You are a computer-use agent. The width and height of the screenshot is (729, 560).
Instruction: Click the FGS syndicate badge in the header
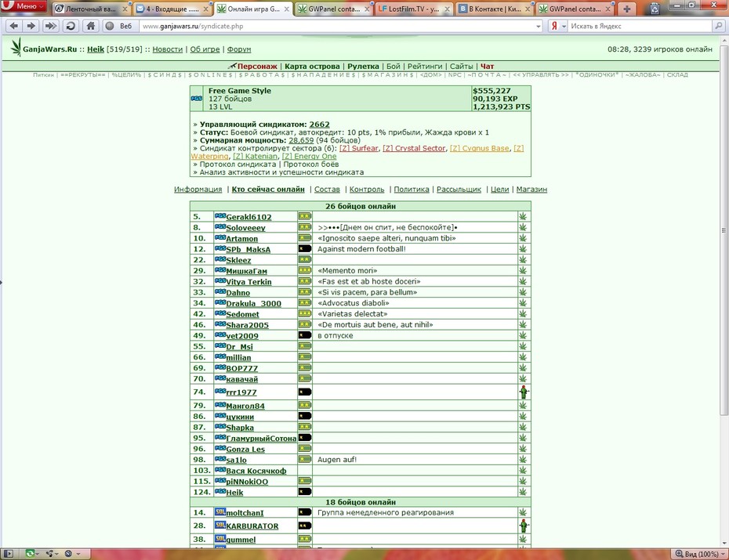click(x=197, y=99)
